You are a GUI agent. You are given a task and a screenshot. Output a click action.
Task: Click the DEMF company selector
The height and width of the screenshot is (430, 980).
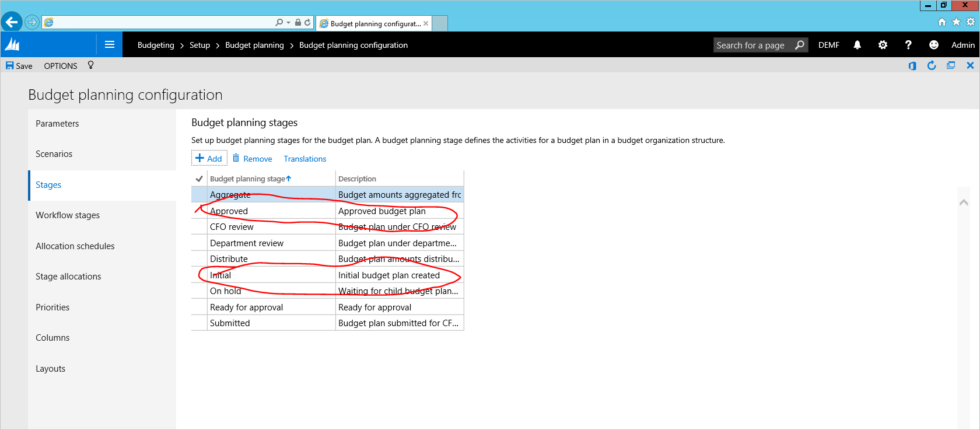click(x=829, y=45)
